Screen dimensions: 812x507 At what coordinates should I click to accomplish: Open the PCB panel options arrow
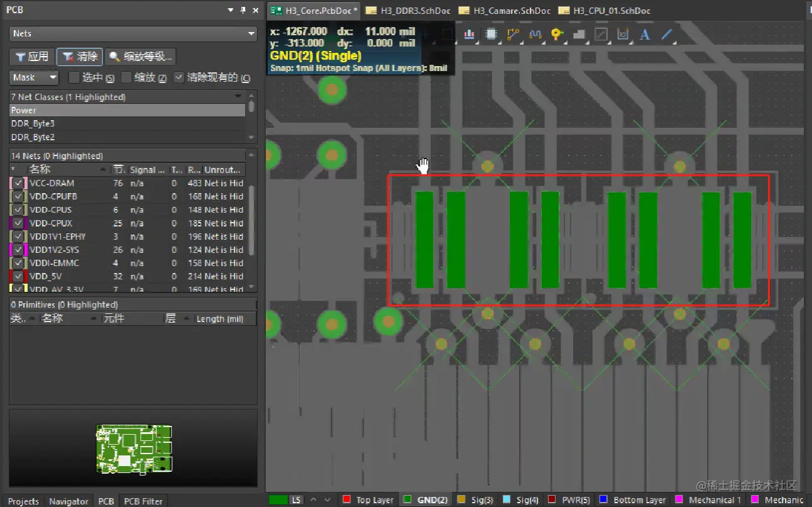pos(230,11)
